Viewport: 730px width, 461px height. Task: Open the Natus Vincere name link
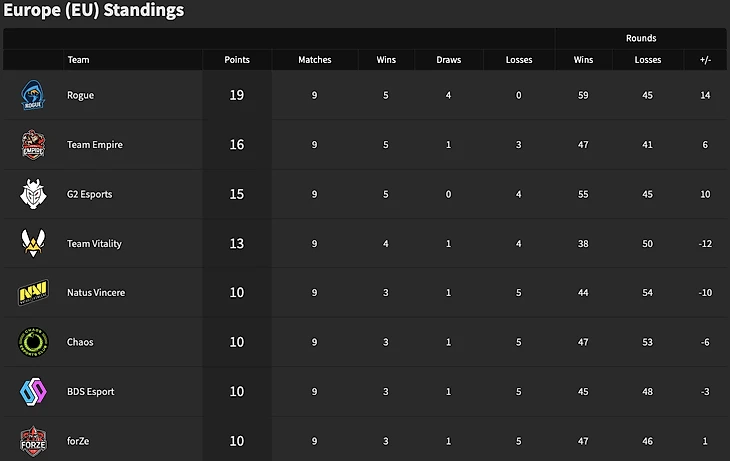(96, 293)
